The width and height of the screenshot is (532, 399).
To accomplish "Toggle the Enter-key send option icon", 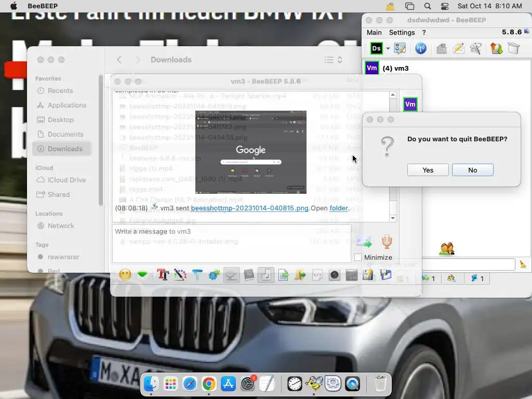I will [x=266, y=275].
